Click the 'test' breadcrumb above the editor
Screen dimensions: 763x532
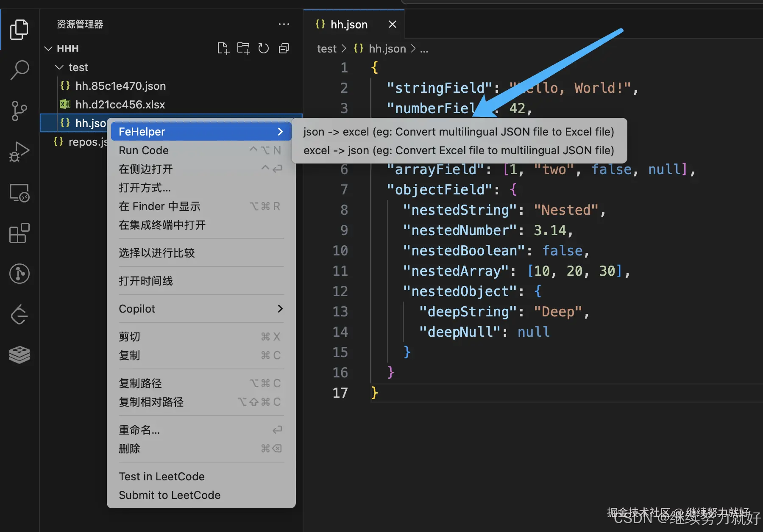pos(326,48)
